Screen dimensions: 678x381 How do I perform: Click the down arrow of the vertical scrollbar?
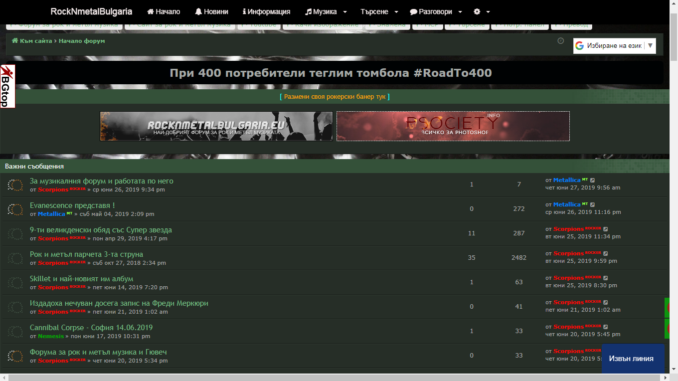(674, 369)
